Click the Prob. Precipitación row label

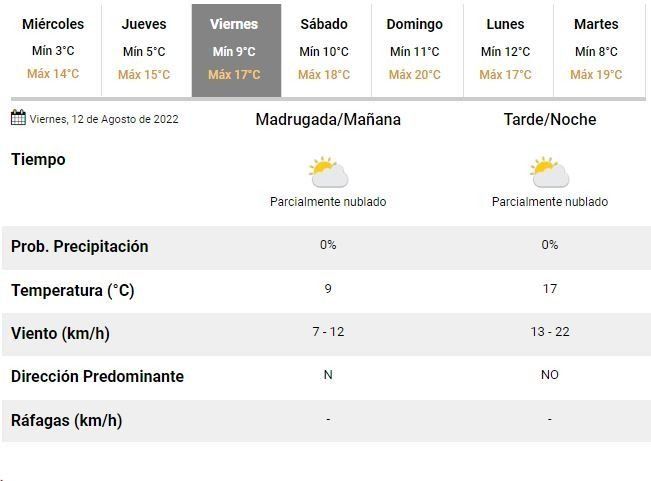click(x=79, y=247)
